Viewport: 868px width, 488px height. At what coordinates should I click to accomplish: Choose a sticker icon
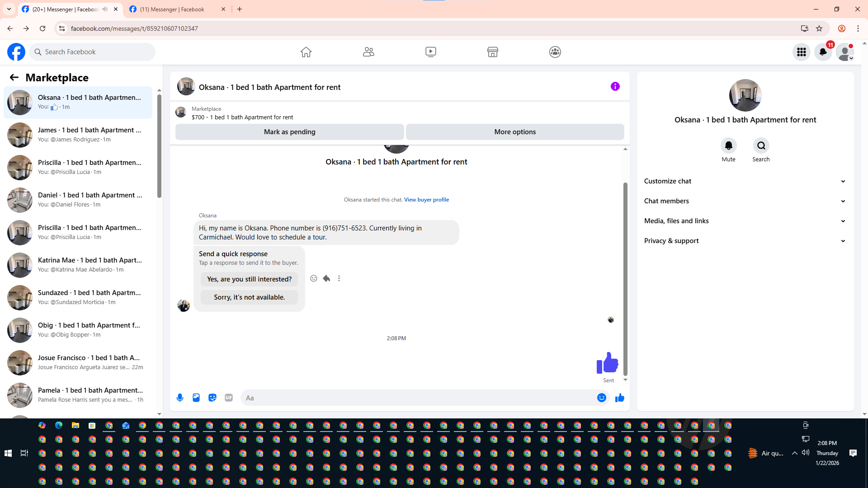(x=212, y=398)
